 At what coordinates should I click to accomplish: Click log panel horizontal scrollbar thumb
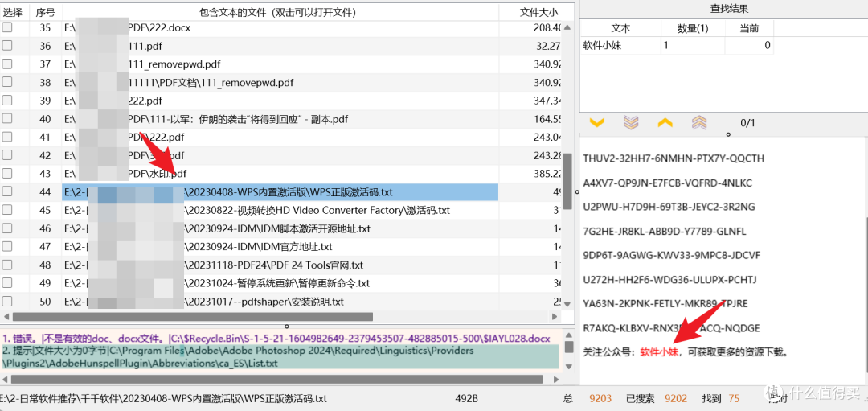pyautogui.click(x=276, y=380)
